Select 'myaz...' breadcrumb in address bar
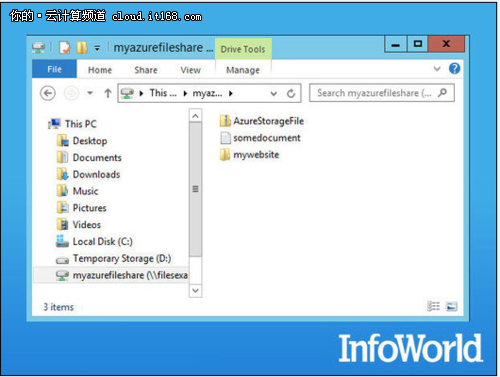 (207, 93)
